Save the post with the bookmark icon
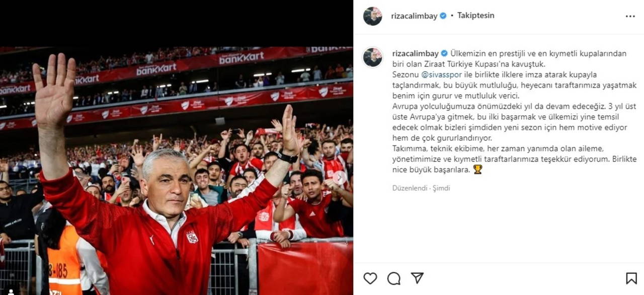 (x=631, y=278)
